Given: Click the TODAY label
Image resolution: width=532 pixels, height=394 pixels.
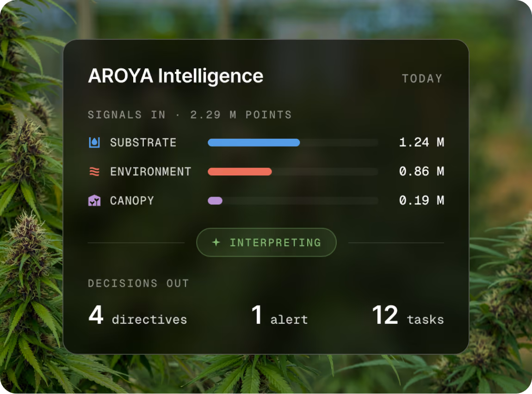Looking at the screenshot, I should (x=422, y=79).
